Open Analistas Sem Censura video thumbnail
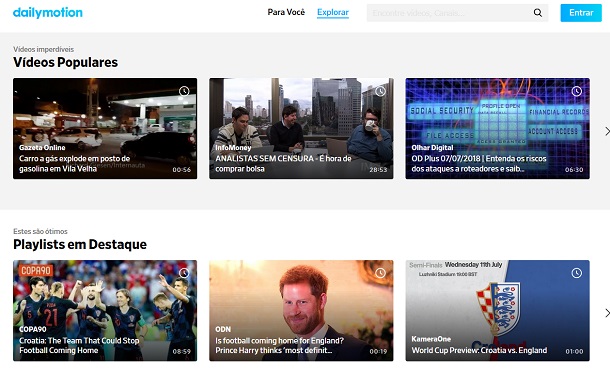Viewport: 610px width, 372px height. coord(301,128)
